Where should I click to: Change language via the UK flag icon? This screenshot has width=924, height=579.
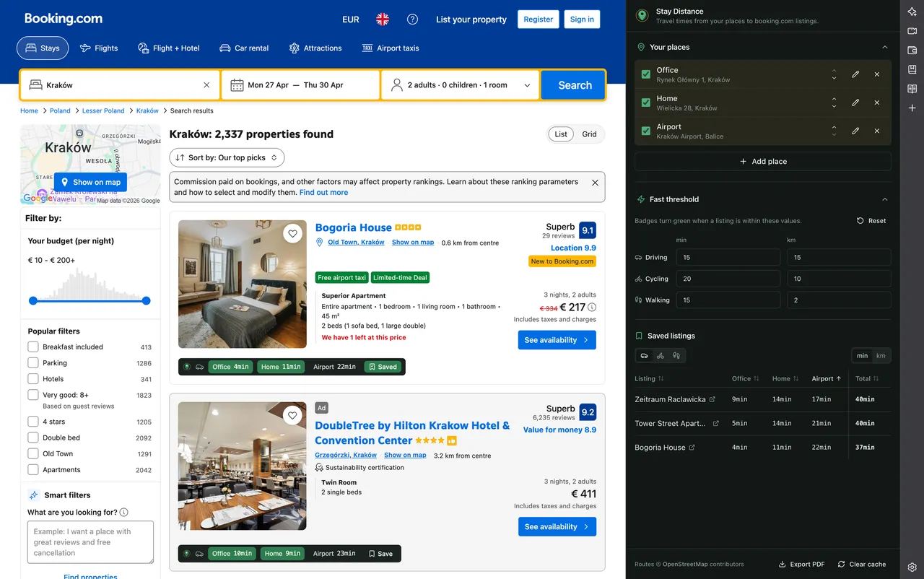(x=383, y=19)
